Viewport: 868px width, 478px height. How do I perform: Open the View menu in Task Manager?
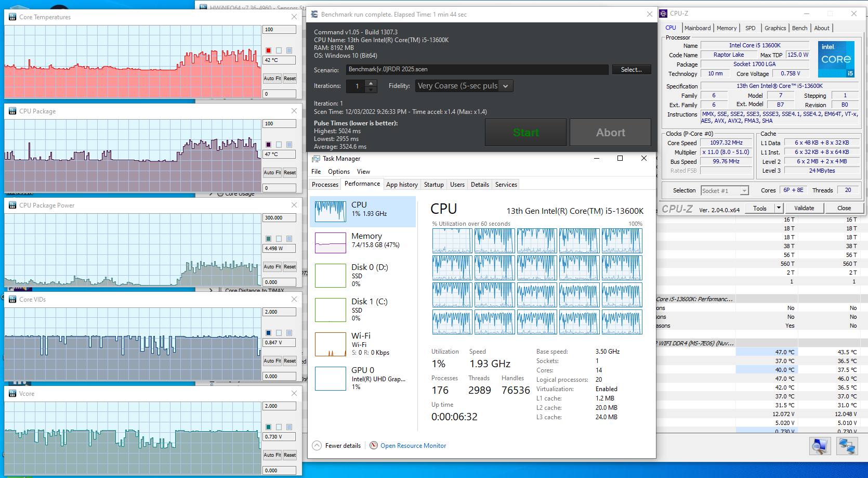tap(363, 172)
